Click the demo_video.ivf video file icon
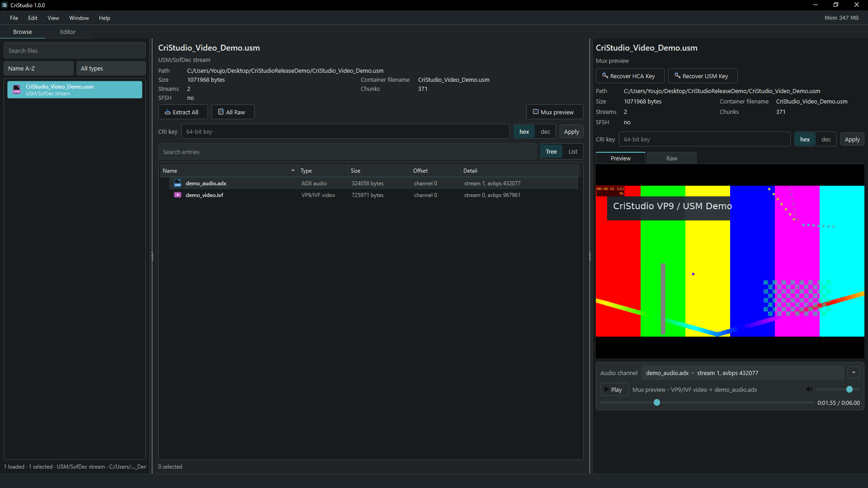 click(178, 195)
